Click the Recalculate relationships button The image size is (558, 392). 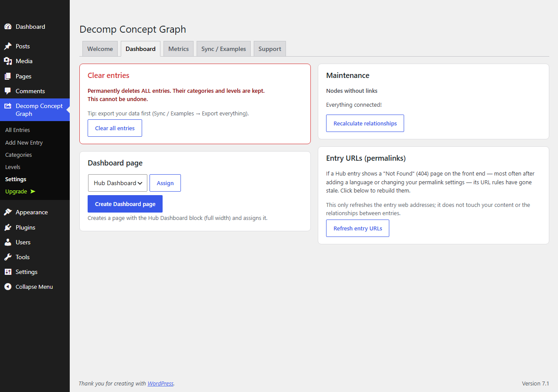[365, 123]
